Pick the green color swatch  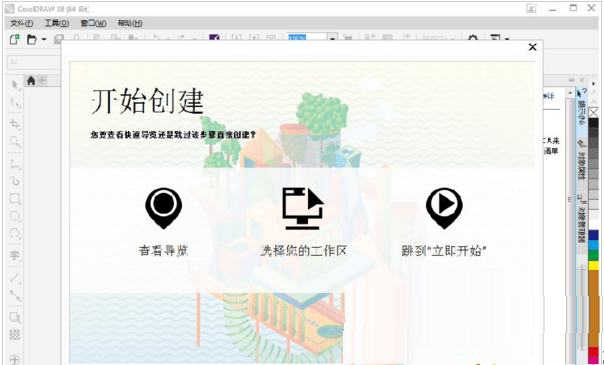[594, 255]
